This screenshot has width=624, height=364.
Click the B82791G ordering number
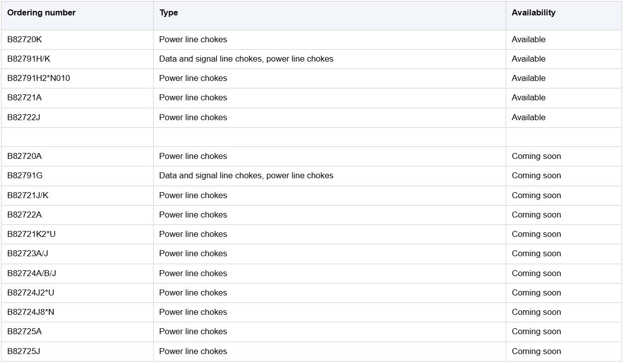point(25,175)
